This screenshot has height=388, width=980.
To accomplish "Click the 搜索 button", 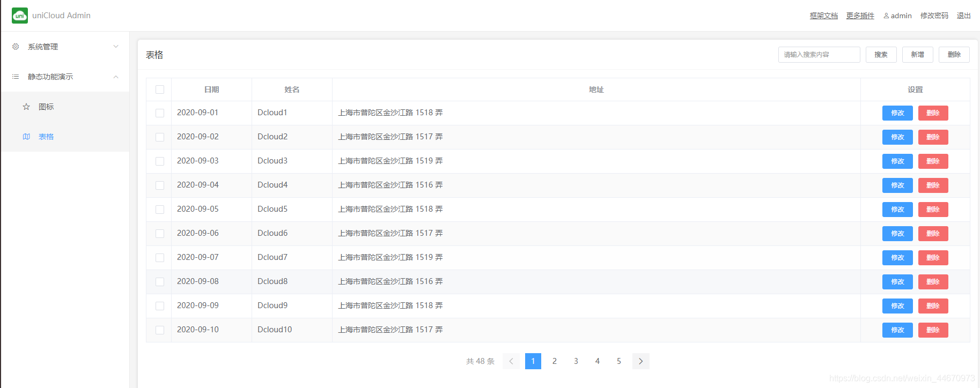I will (881, 55).
